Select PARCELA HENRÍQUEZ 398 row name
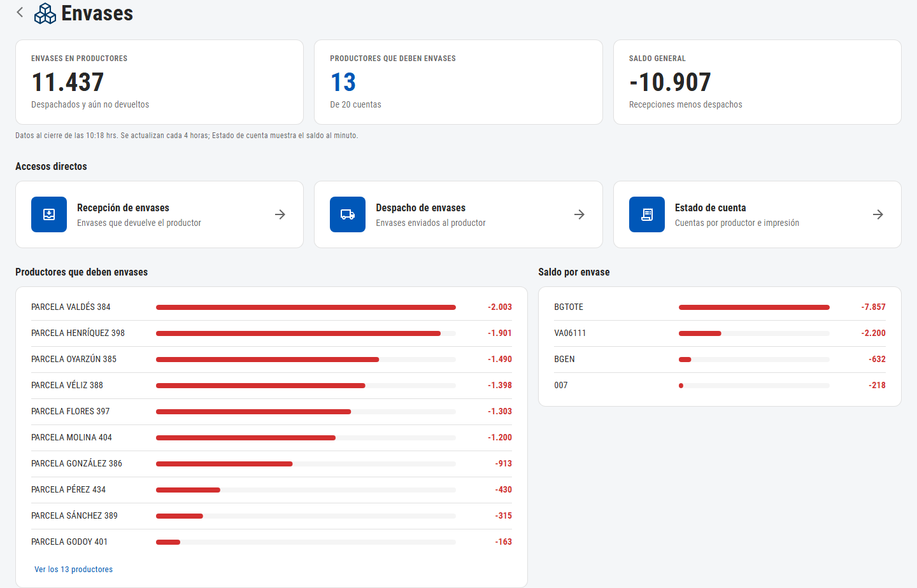The height and width of the screenshot is (588, 917). tap(78, 333)
